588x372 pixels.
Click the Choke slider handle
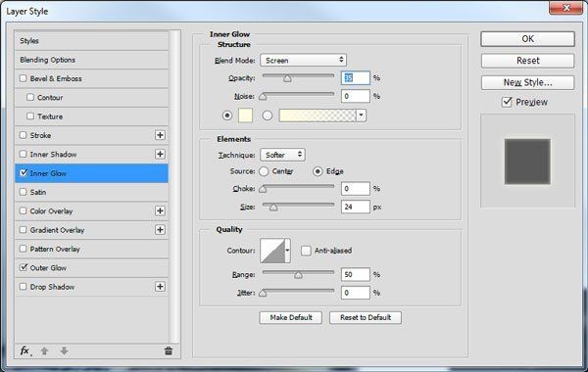tap(263, 189)
